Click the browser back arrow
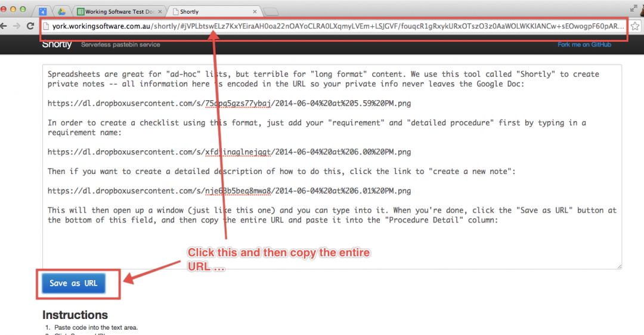This screenshot has height=335, width=644. 4,26
